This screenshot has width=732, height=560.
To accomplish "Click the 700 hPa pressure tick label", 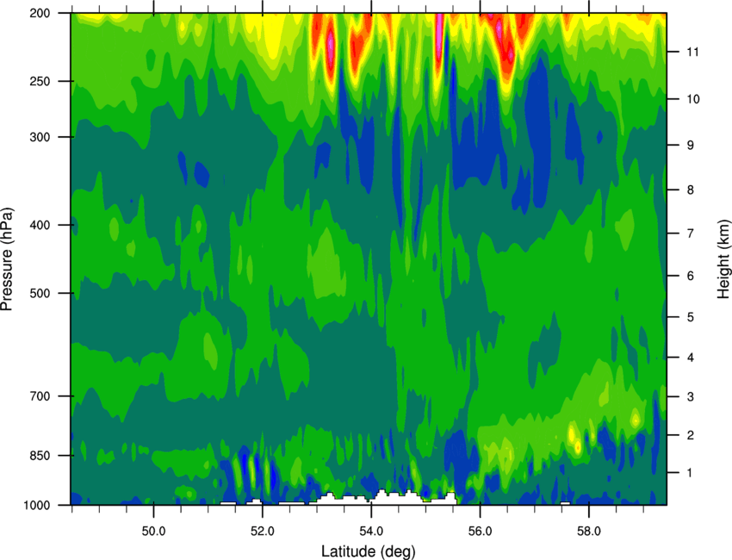I will click(40, 396).
